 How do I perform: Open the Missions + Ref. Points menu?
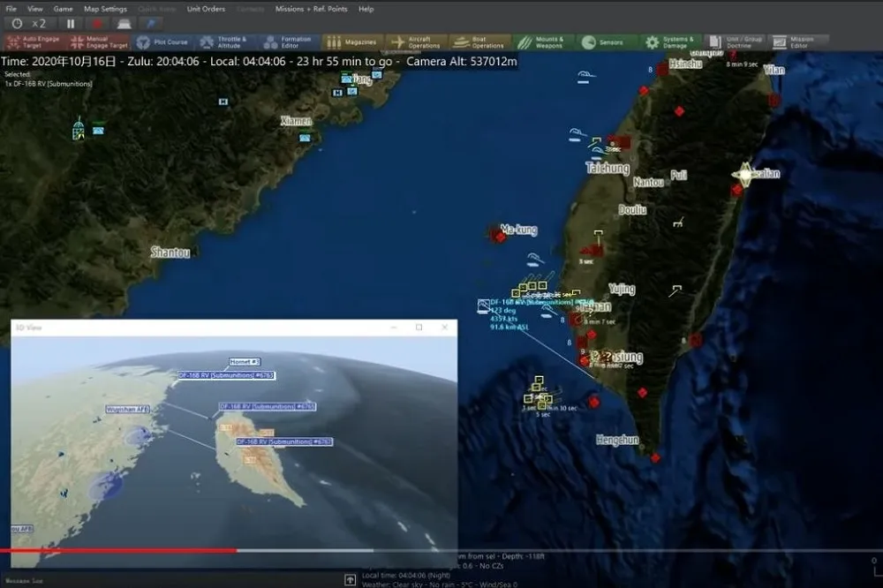tap(312, 9)
